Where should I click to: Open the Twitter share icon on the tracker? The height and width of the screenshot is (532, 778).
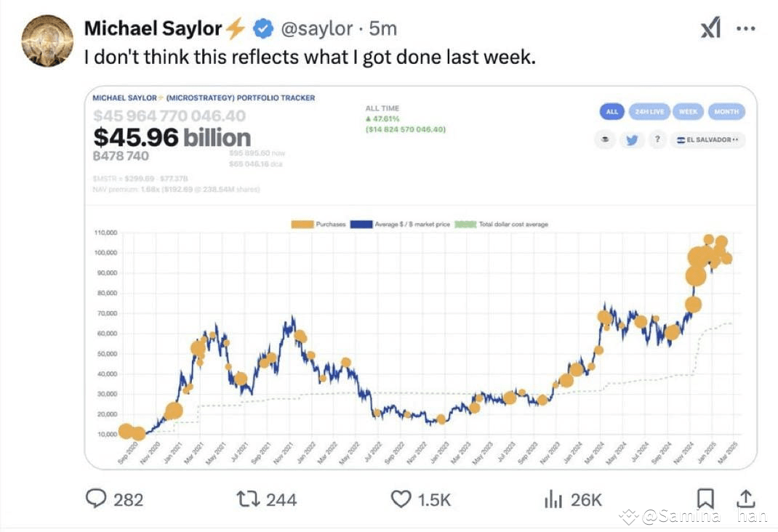[632, 139]
